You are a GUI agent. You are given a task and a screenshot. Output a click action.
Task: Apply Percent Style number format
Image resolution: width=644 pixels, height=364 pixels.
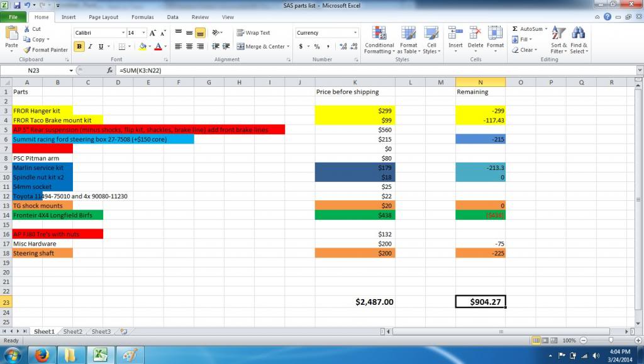tap(317, 47)
